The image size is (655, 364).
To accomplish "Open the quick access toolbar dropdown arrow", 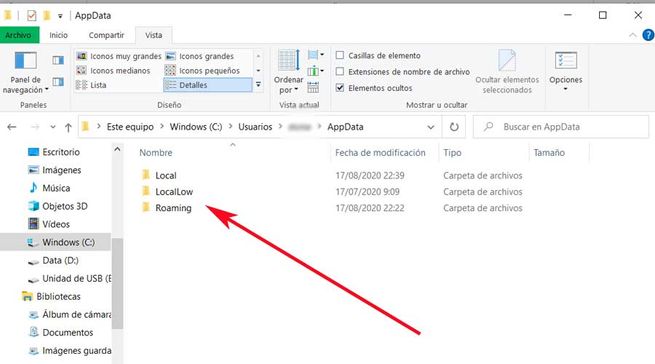I will [60, 16].
